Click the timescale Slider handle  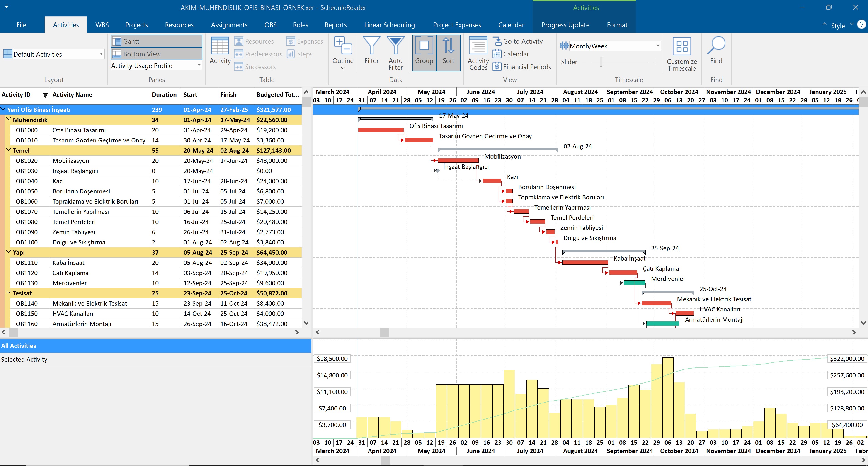click(601, 62)
